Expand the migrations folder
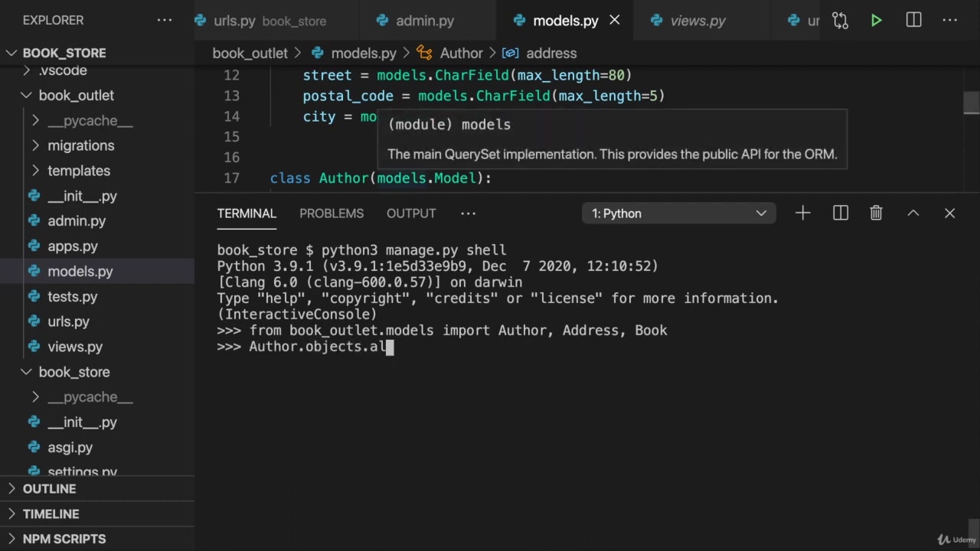This screenshot has height=551, width=980. pyautogui.click(x=80, y=145)
